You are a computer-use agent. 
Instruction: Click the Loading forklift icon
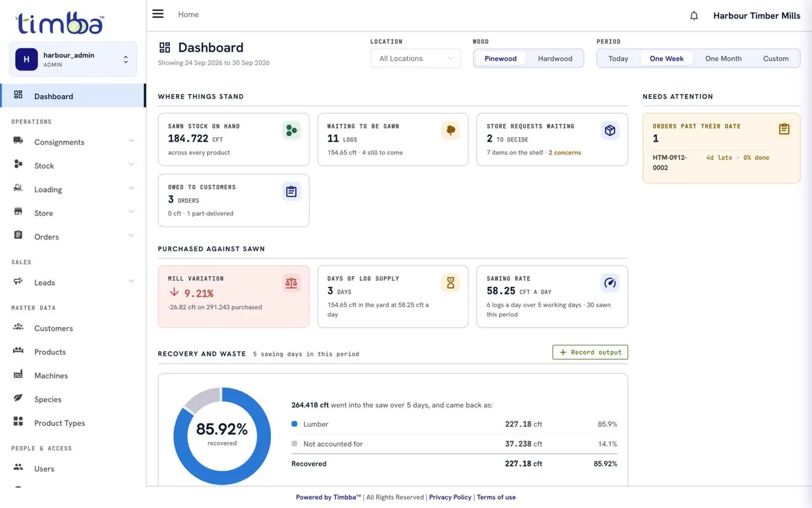[x=18, y=189]
